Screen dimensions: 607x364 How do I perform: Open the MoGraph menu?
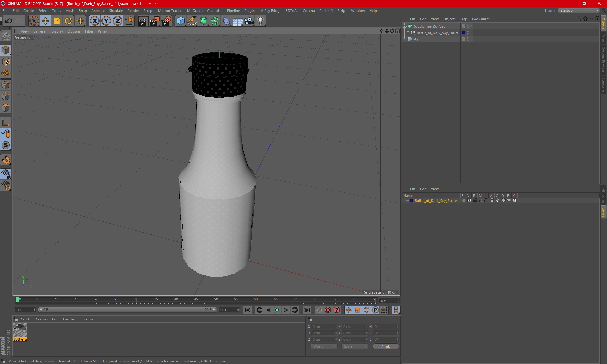(x=195, y=11)
